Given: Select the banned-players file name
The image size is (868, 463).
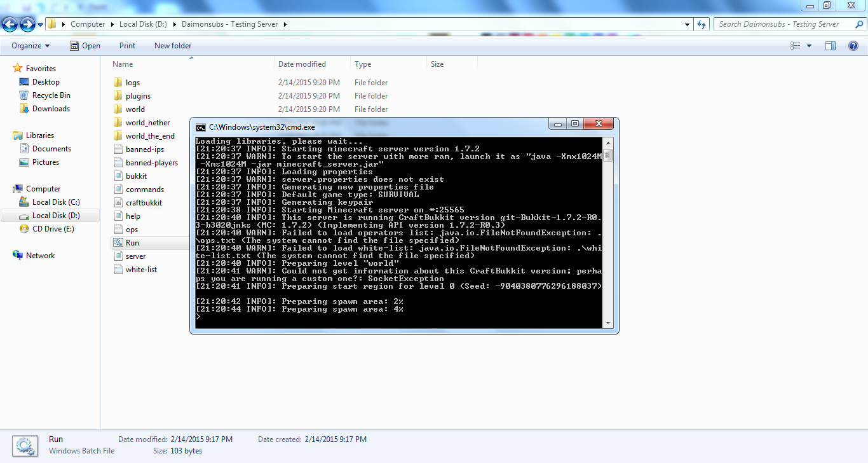Looking at the screenshot, I should point(152,163).
